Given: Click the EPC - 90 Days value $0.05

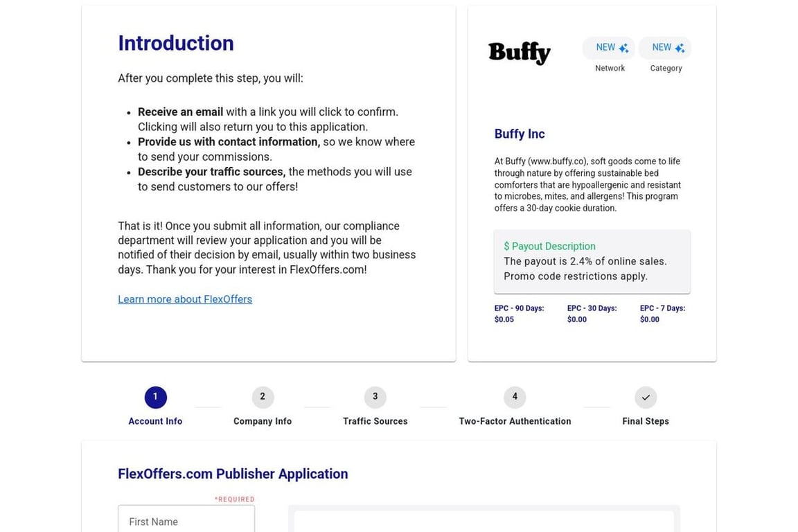Looking at the screenshot, I should (504, 320).
